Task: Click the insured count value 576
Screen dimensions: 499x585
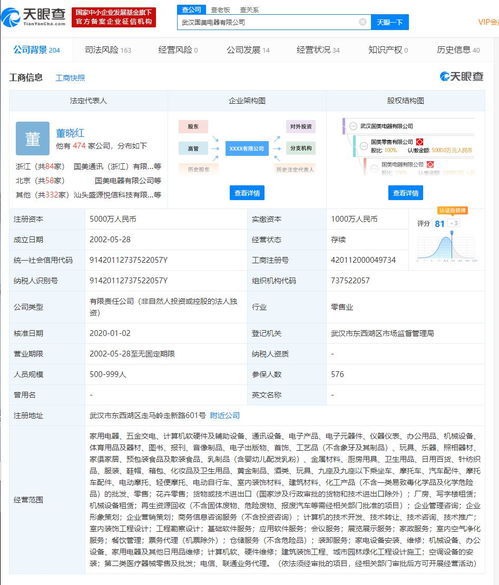Action: 337,374
